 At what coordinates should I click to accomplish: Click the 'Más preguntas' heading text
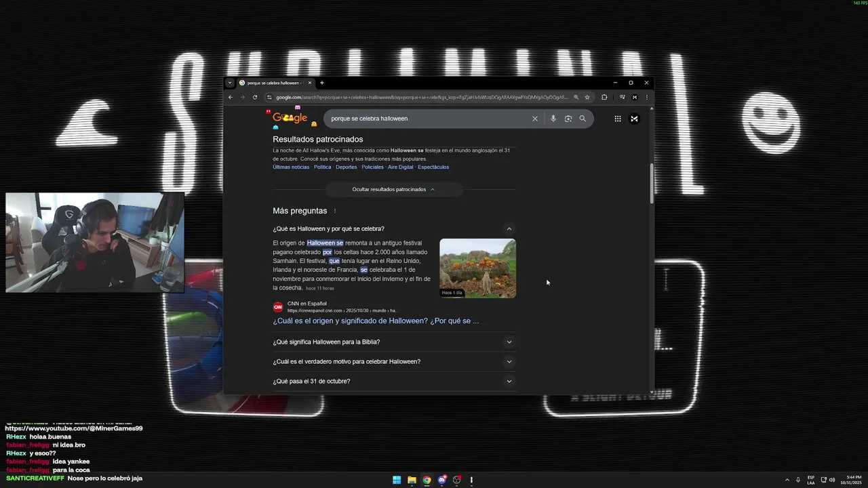pyautogui.click(x=300, y=211)
